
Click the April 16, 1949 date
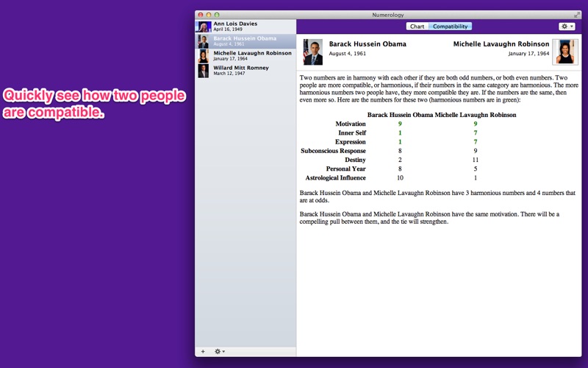pos(228,29)
